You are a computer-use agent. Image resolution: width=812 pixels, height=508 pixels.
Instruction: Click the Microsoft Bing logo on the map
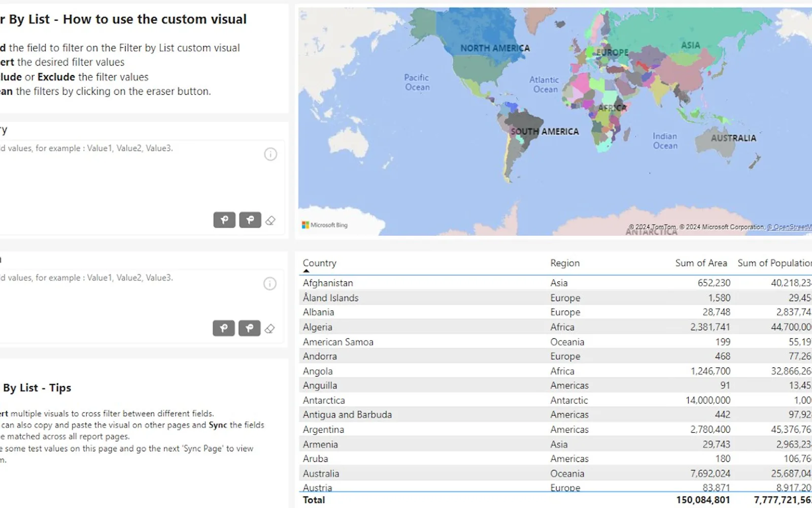[x=325, y=225]
